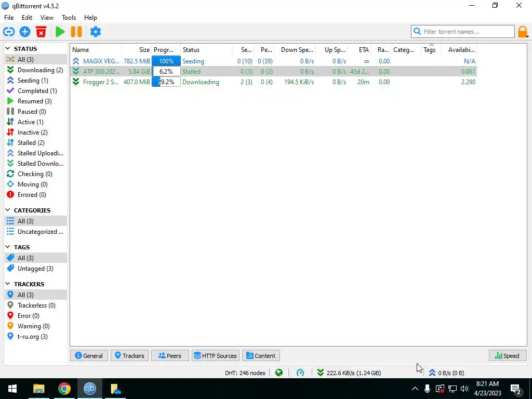
Task: Open the Tools menu
Action: point(69,18)
